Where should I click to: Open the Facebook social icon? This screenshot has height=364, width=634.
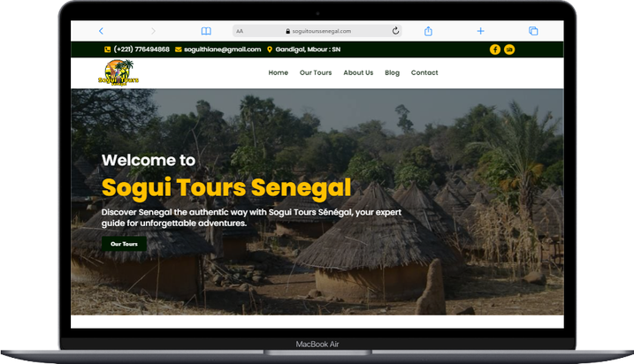point(495,49)
